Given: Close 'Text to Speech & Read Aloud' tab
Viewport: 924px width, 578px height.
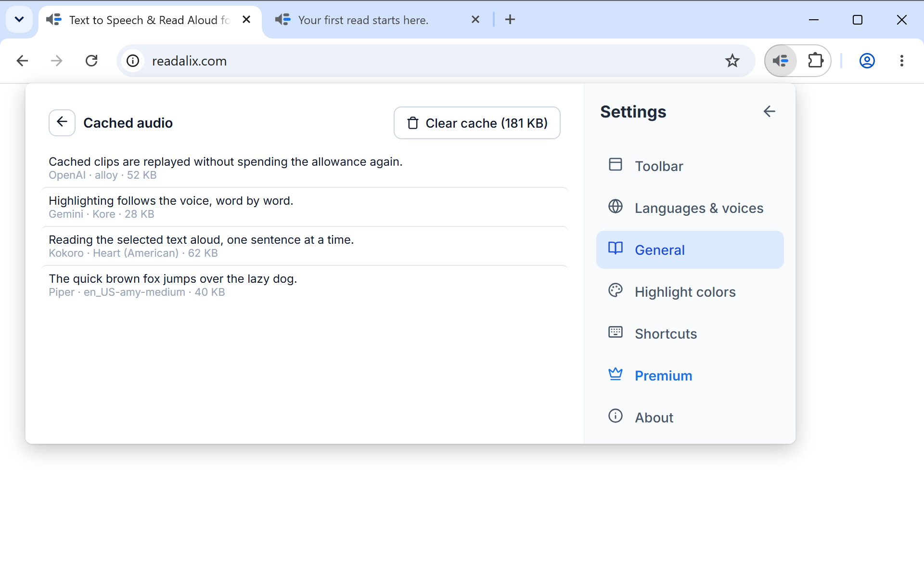Looking at the screenshot, I should pos(246,20).
